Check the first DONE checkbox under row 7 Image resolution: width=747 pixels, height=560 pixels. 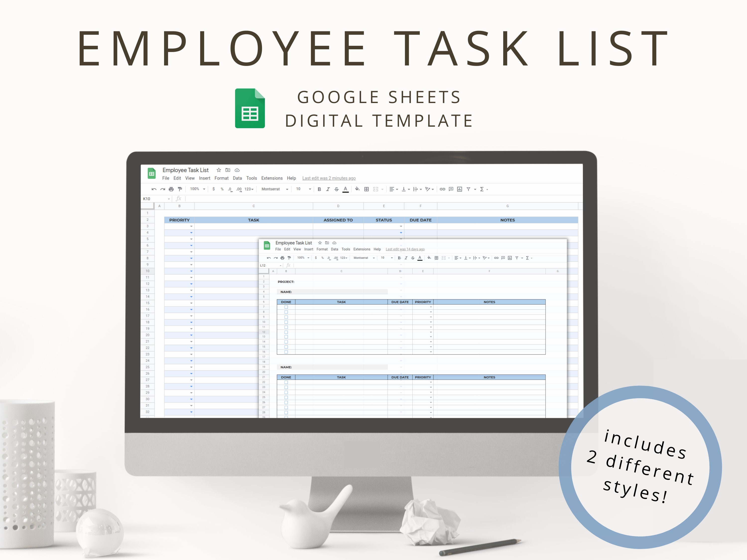tap(286, 307)
